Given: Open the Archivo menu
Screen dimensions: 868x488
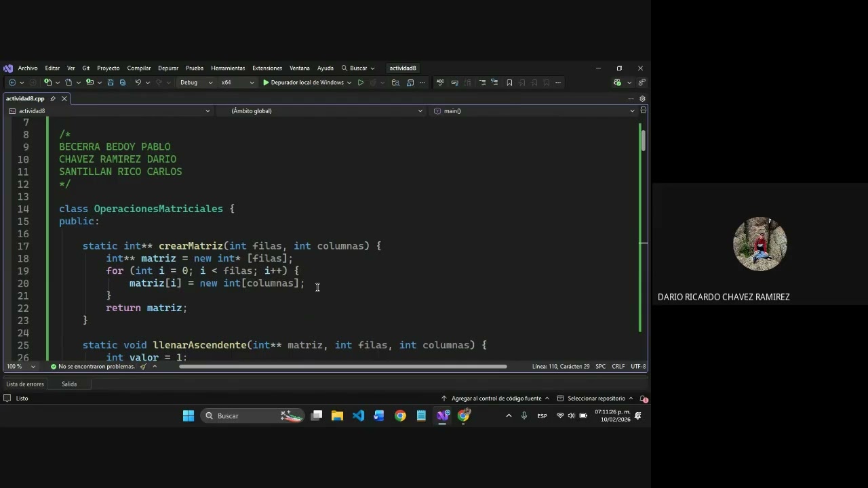Looking at the screenshot, I should [x=28, y=68].
